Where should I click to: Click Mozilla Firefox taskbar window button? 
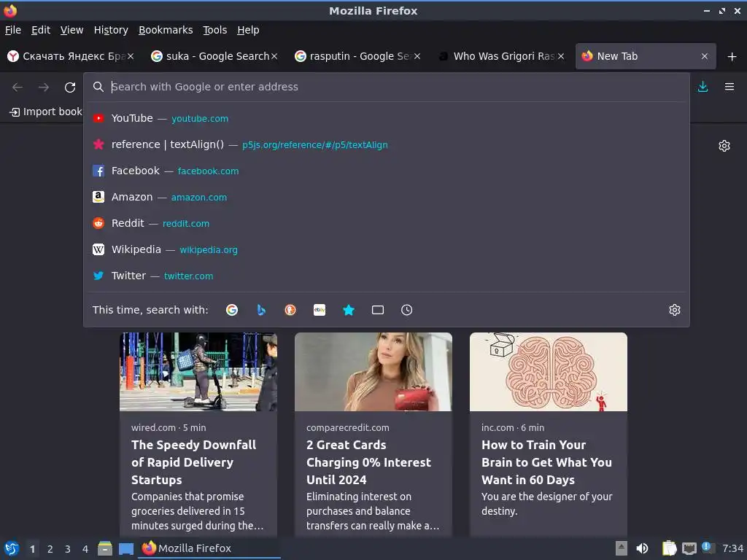209,548
